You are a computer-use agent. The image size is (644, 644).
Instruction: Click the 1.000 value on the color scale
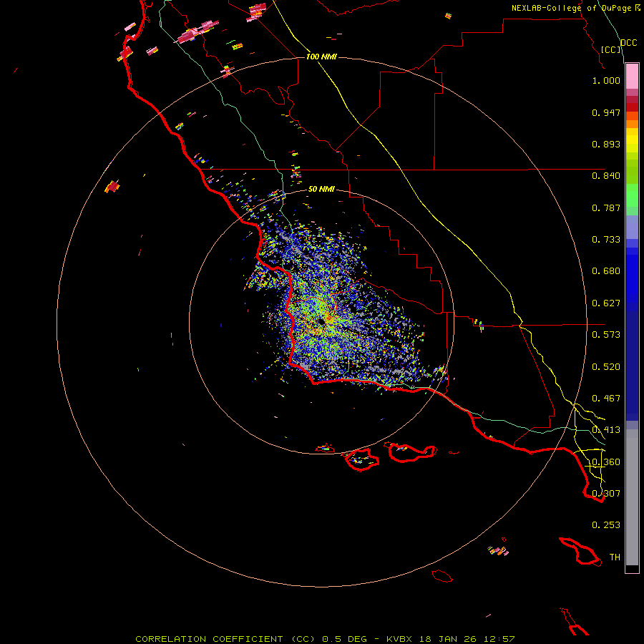[606, 80]
